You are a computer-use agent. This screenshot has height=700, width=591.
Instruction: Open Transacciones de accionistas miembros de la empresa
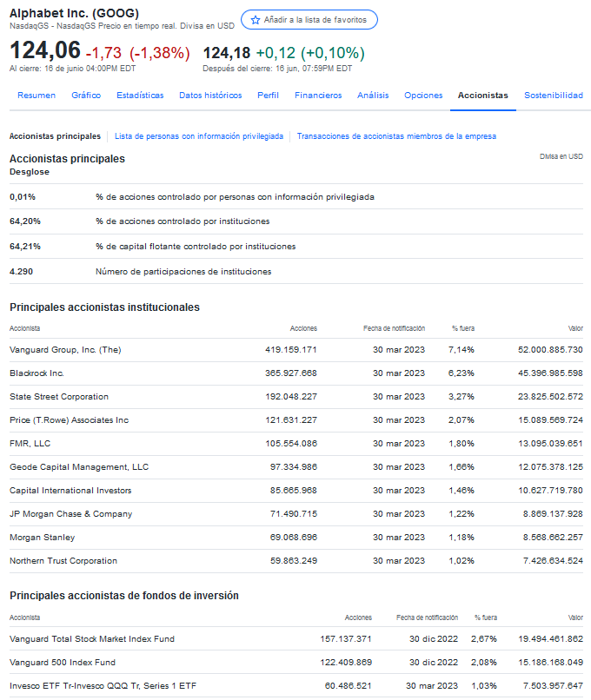point(396,136)
